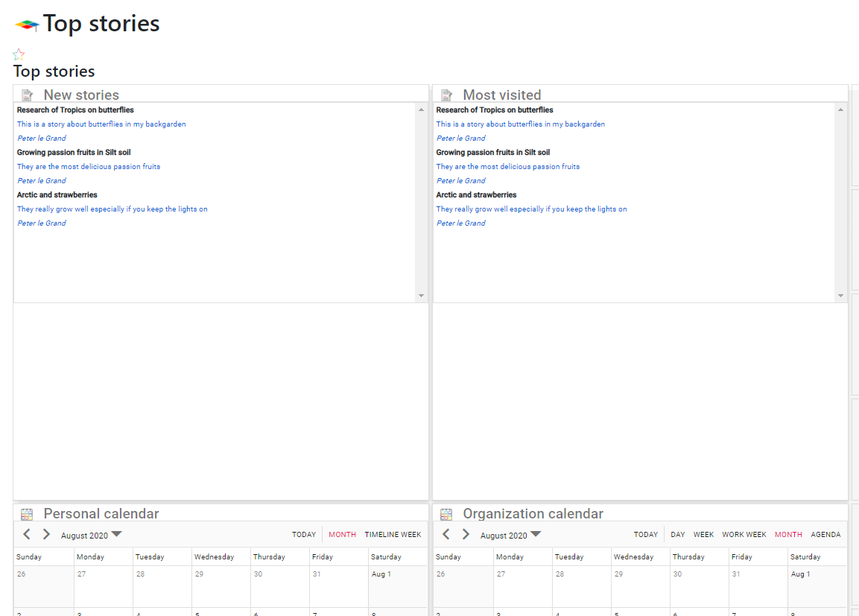Click TODAY in Personal calendar

(304, 534)
